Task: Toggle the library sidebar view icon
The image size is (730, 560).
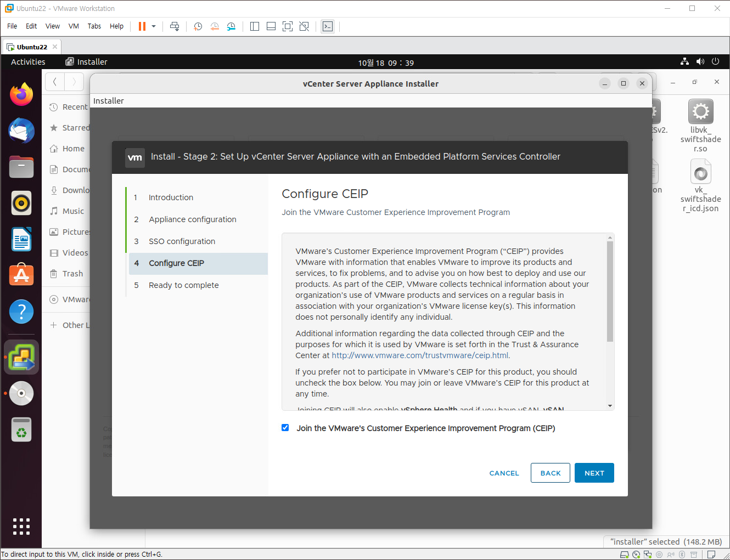Action: point(255,26)
